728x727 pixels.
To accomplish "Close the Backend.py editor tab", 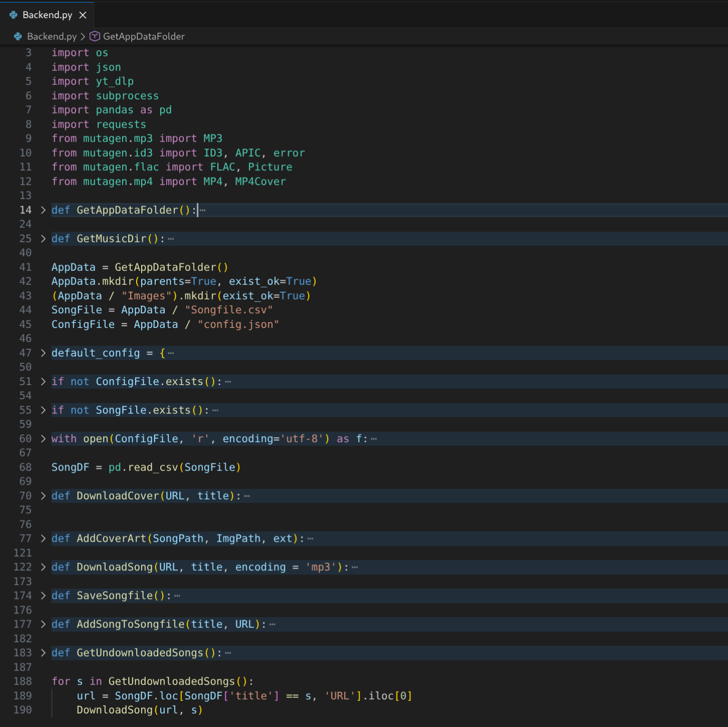I will pyautogui.click(x=83, y=15).
